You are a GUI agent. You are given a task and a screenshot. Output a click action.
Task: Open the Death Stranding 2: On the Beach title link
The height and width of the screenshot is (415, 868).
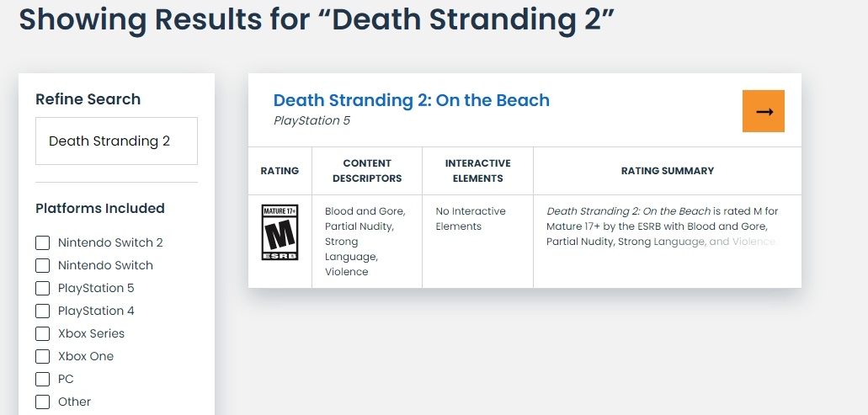point(411,101)
